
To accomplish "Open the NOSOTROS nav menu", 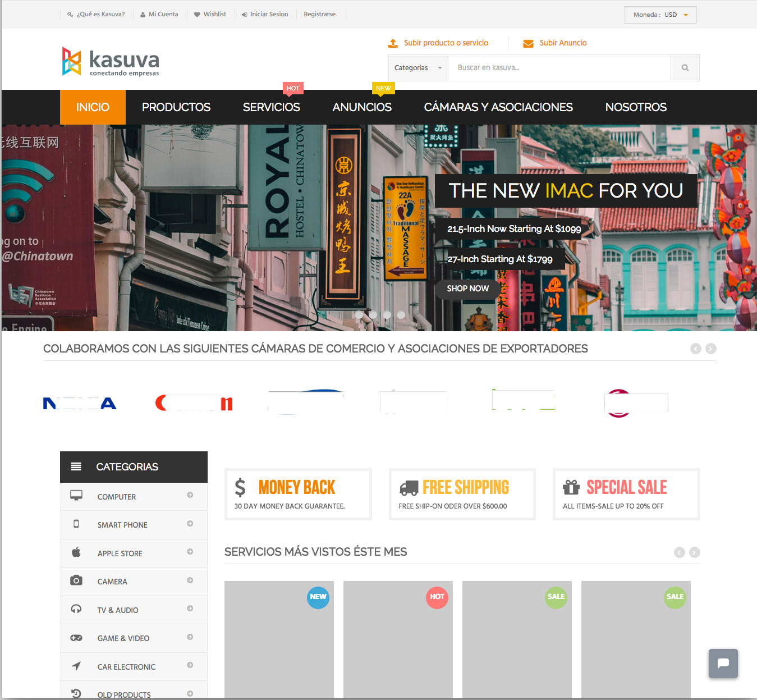I will point(636,107).
